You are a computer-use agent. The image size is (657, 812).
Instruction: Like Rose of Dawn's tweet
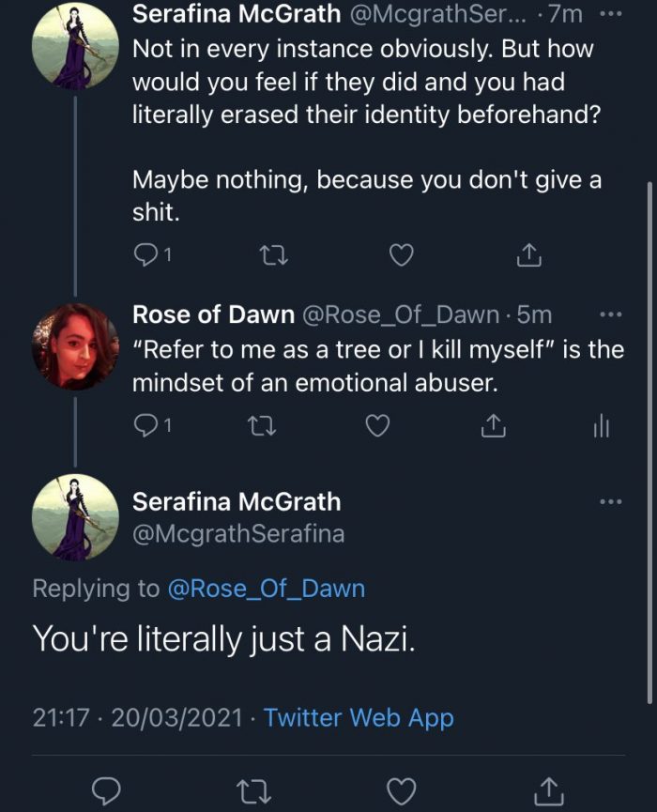click(x=376, y=426)
